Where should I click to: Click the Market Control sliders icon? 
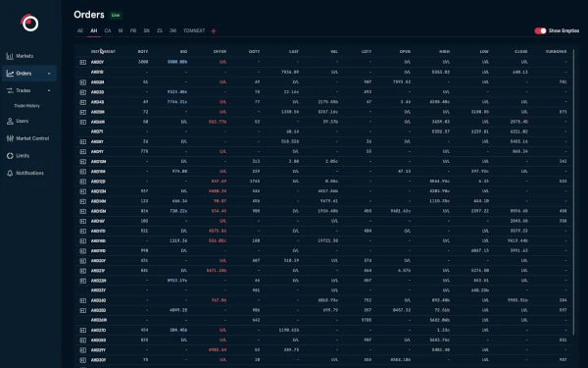pos(10,138)
